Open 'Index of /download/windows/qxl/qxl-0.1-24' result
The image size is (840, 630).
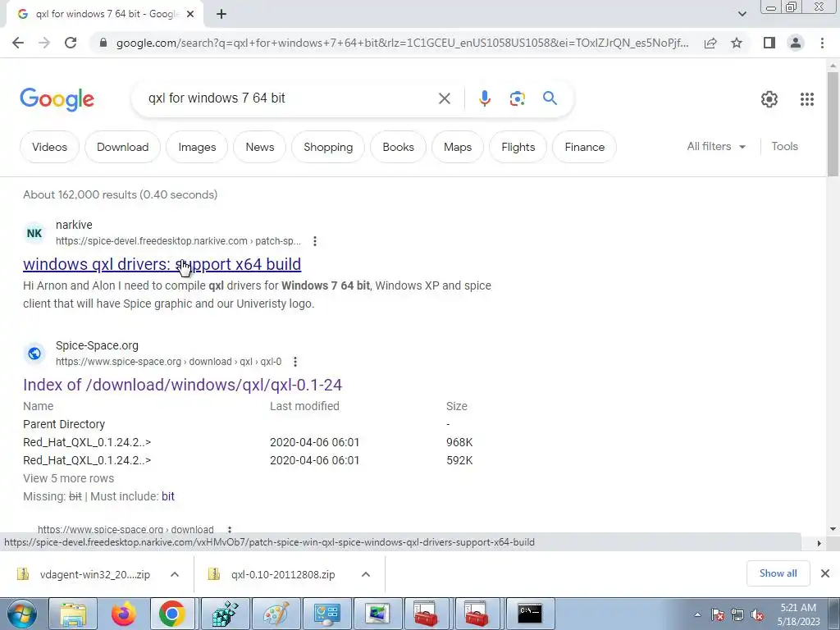coord(182,385)
